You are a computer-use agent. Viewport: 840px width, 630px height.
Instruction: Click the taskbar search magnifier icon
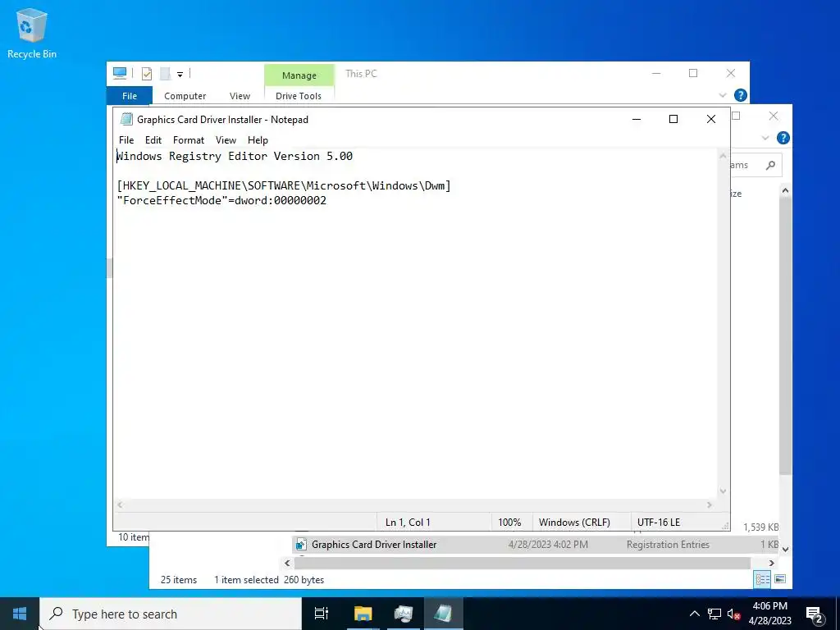coord(56,614)
